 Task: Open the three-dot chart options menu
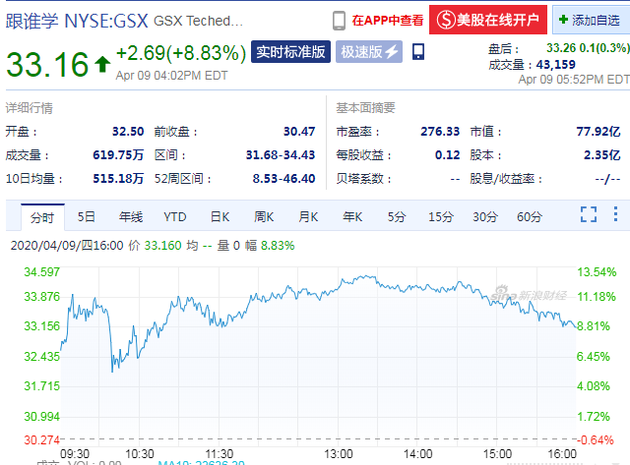[616, 214]
